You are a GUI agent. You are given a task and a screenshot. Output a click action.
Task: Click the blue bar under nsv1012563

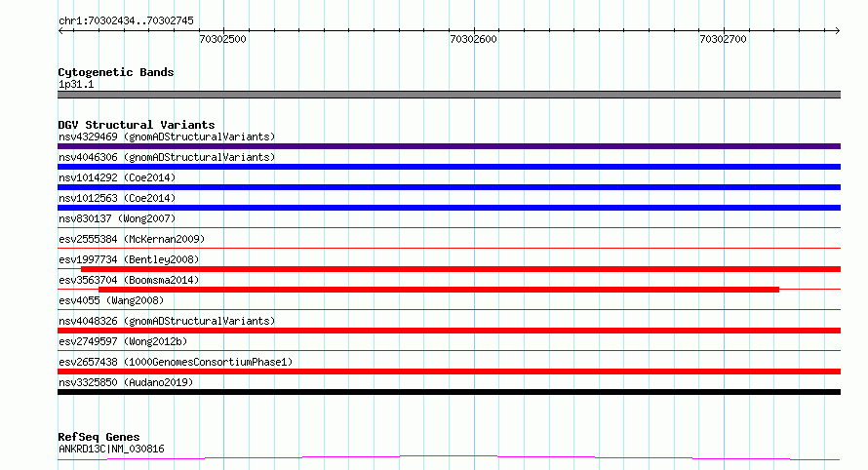point(449,208)
